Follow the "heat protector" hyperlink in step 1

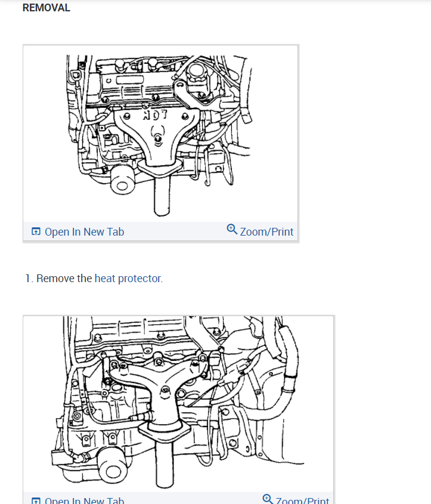pos(128,279)
